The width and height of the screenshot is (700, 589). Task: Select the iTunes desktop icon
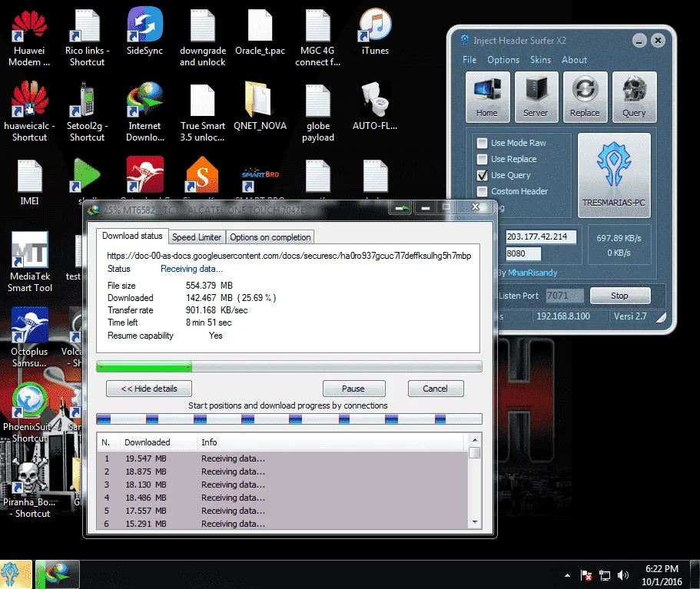tap(375, 32)
